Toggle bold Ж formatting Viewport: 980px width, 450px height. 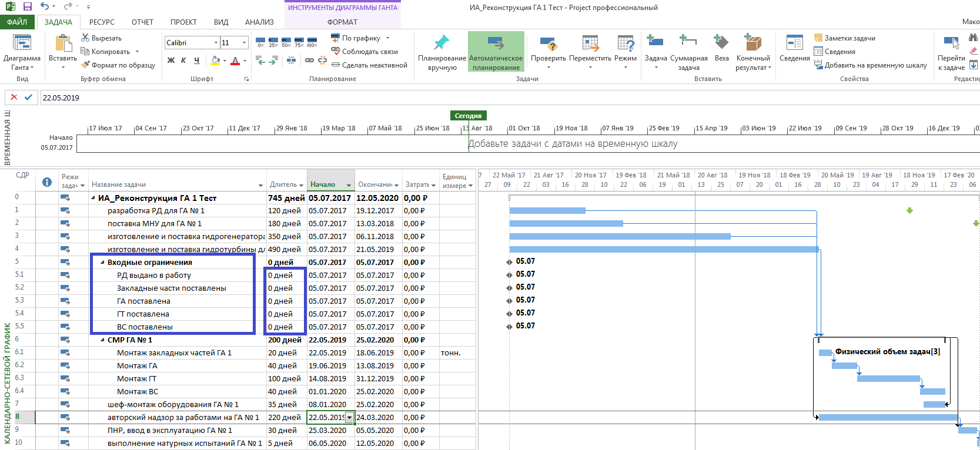tap(171, 61)
